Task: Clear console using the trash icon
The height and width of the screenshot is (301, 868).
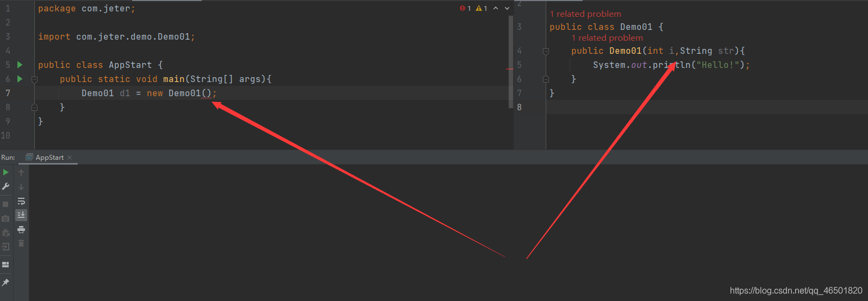Action: coord(21,243)
